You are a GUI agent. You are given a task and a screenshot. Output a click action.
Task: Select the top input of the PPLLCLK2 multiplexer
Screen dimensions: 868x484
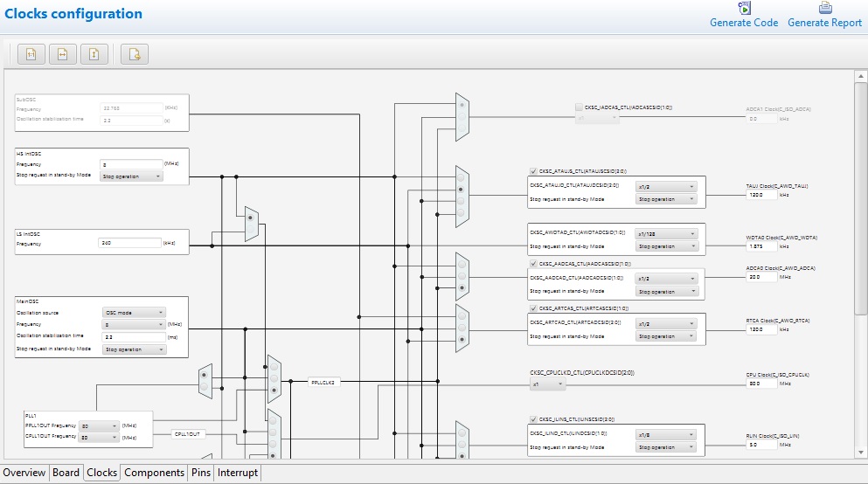click(x=274, y=367)
